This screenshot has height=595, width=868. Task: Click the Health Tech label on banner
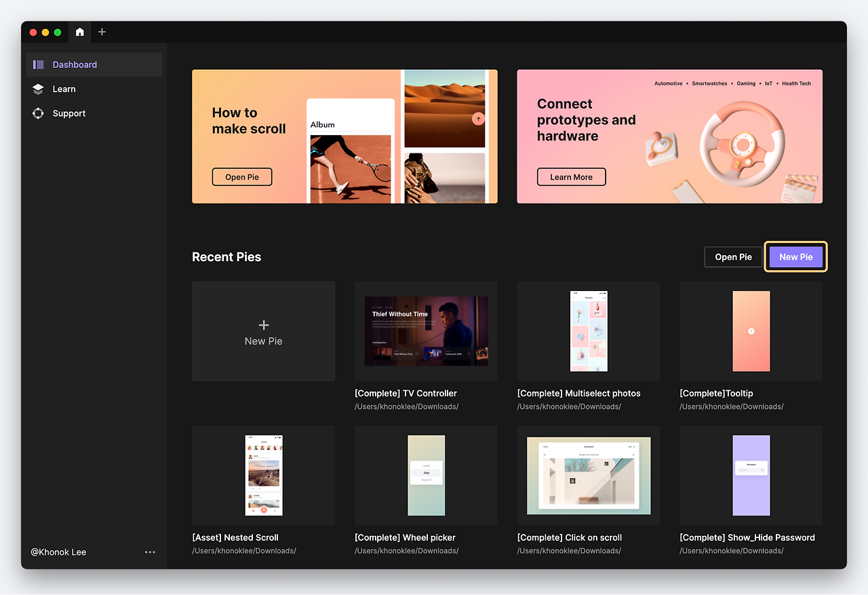tap(796, 83)
